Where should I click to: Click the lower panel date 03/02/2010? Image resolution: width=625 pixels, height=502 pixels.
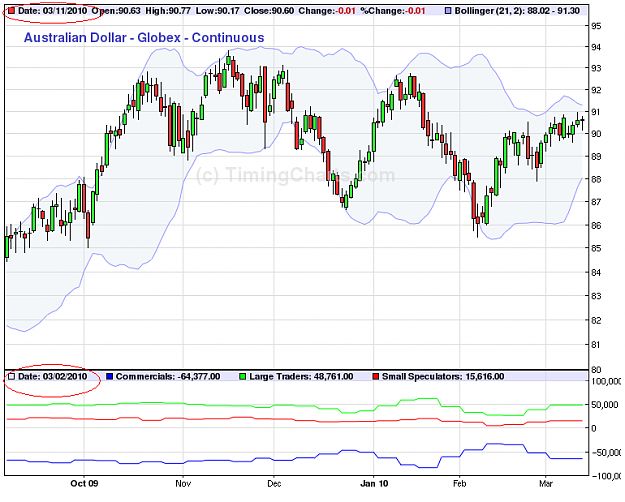(x=65, y=376)
